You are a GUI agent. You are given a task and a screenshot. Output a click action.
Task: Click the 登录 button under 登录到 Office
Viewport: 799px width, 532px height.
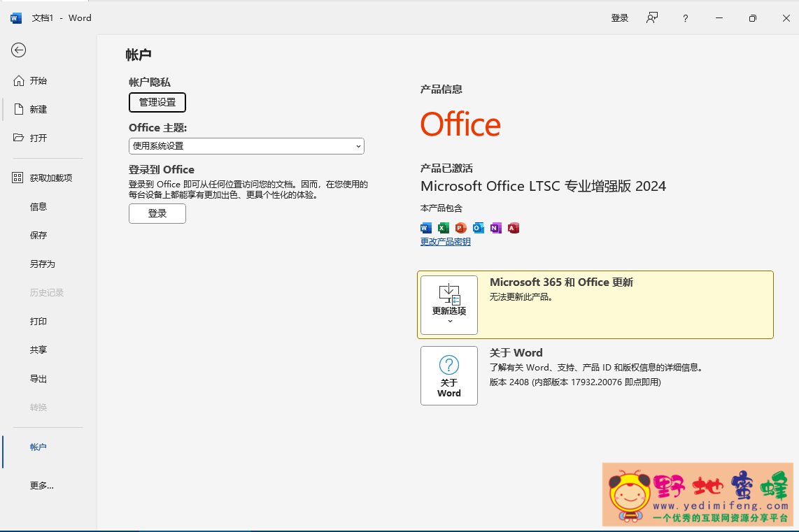tap(157, 213)
